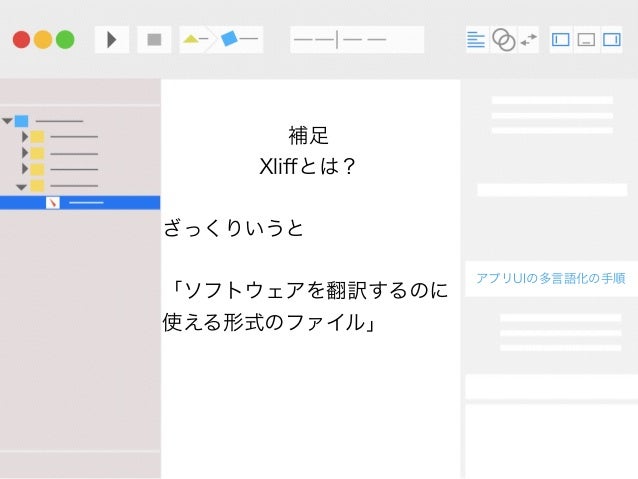638x479 pixels.
Task: Collapse the fourth yellow folder
Action: point(22,187)
